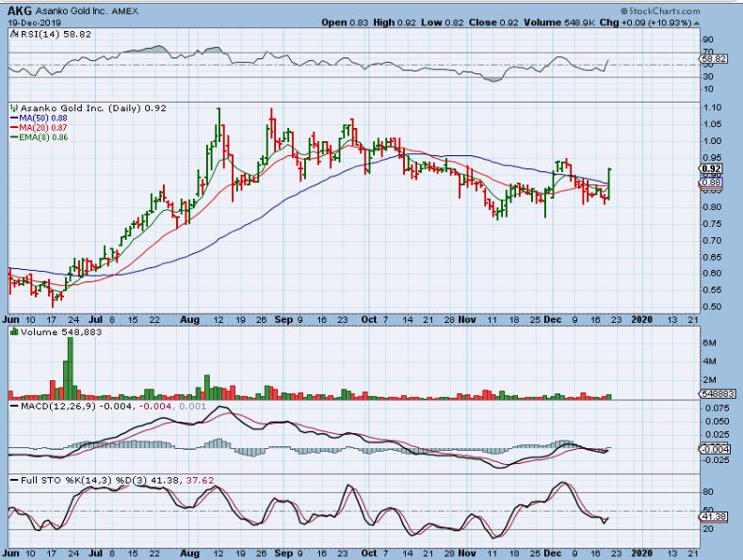Click the 41.38 tag on stochastic axis

[x=714, y=517]
